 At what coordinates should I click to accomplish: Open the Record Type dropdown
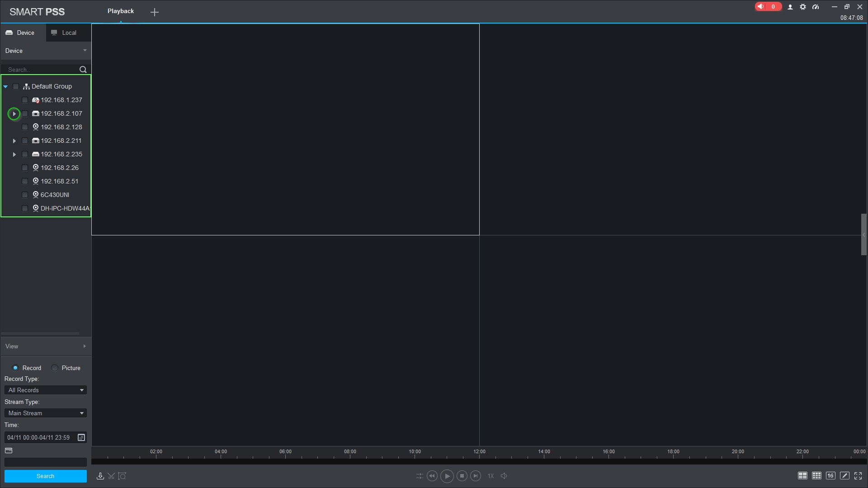[x=45, y=390]
